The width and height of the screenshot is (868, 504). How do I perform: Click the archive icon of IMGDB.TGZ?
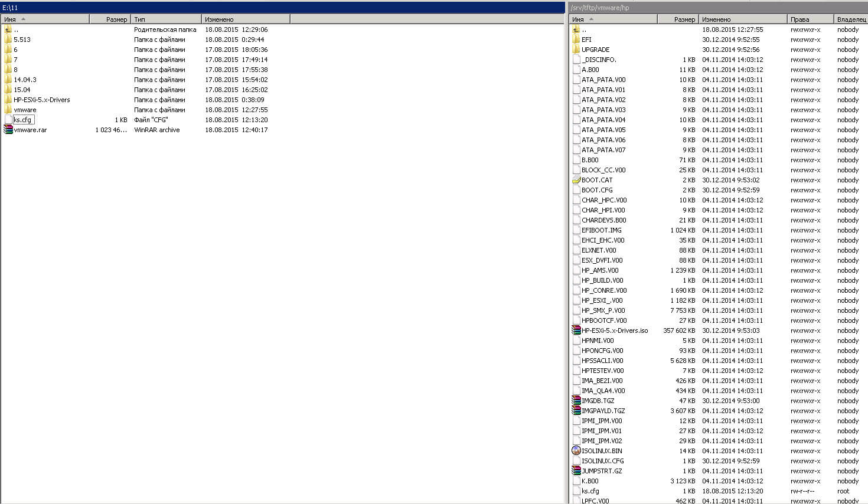pyautogui.click(x=576, y=401)
